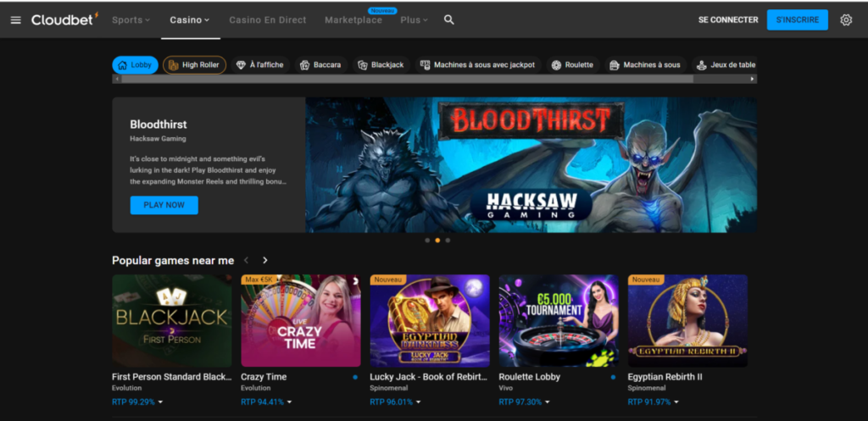The height and width of the screenshot is (421, 868).
Task: Open the Marketplace menu item
Action: click(x=353, y=20)
